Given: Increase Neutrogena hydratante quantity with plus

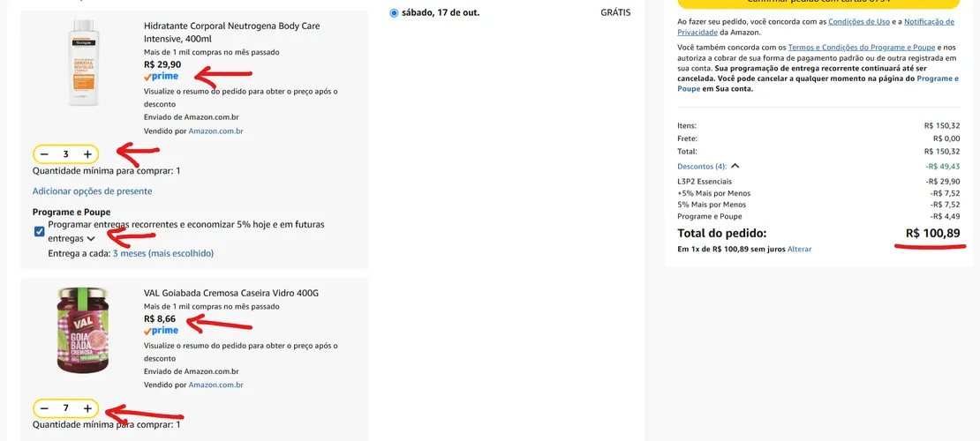Looking at the screenshot, I should coord(87,153).
